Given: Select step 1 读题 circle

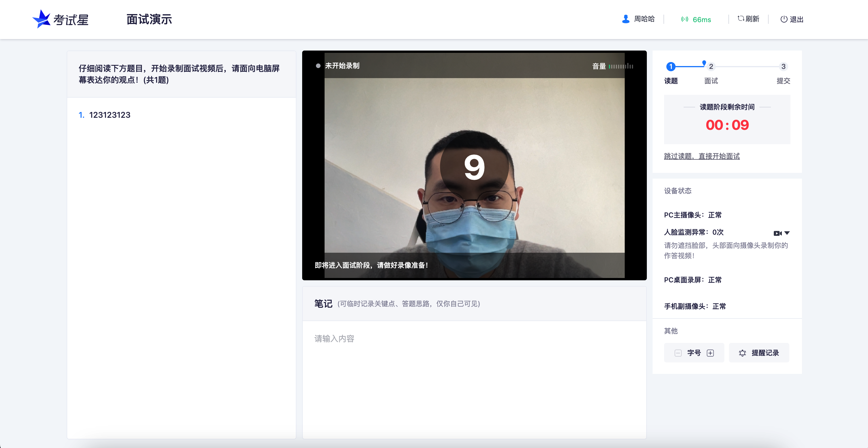Looking at the screenshot, I should (671, 66).
